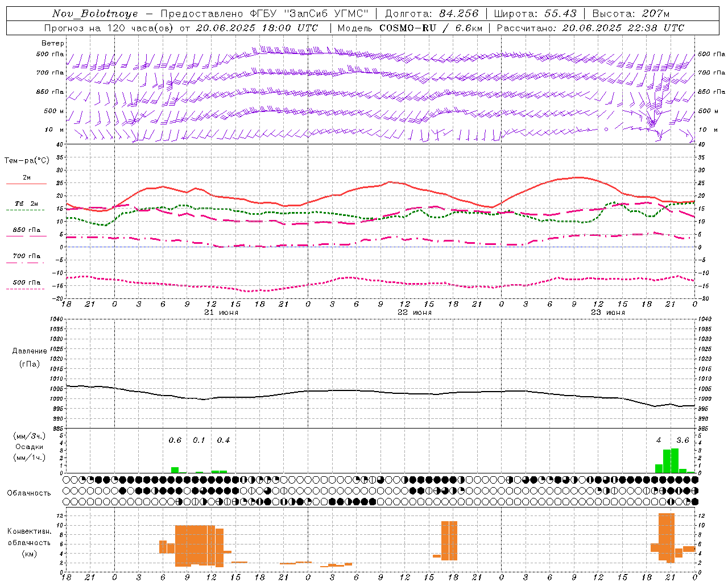Click the 0.6 precipitation total value
728x582 pixels.
coord(175,440)
